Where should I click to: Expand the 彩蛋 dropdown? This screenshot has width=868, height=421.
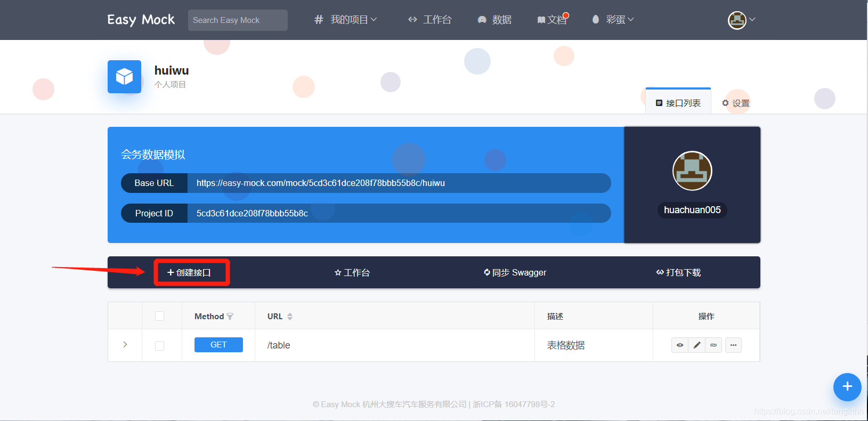pyautogui.click(x=613, y=20)
